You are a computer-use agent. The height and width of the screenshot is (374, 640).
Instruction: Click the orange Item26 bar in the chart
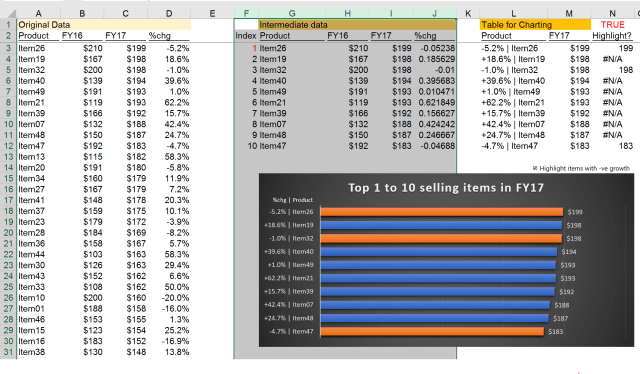pyautogui.click(x=442, y=211)
